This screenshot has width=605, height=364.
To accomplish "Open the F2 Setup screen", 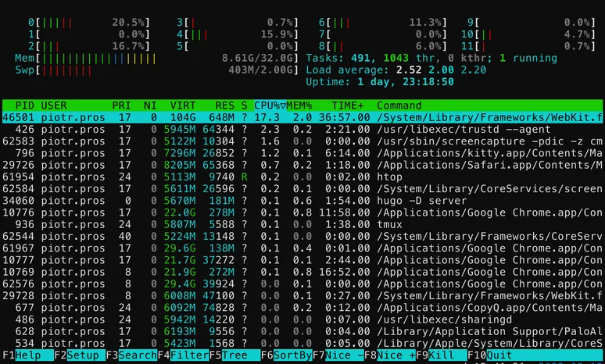I will click(80, 355).
